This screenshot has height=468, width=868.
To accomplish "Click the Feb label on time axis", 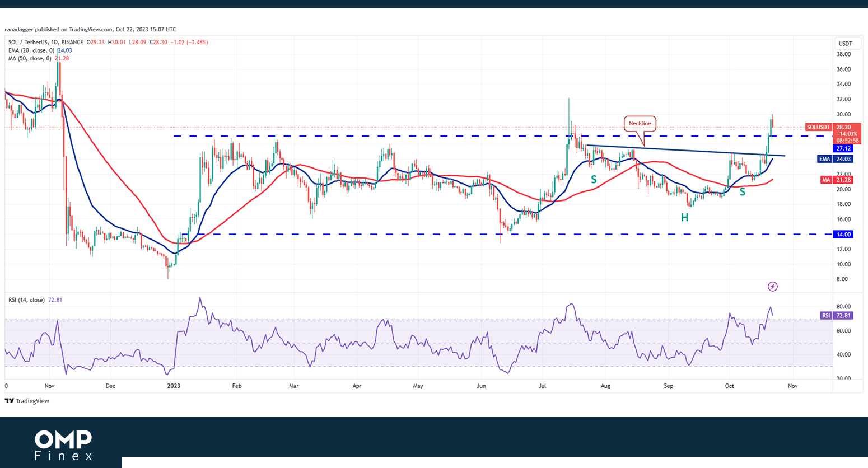I will point(237,386).
